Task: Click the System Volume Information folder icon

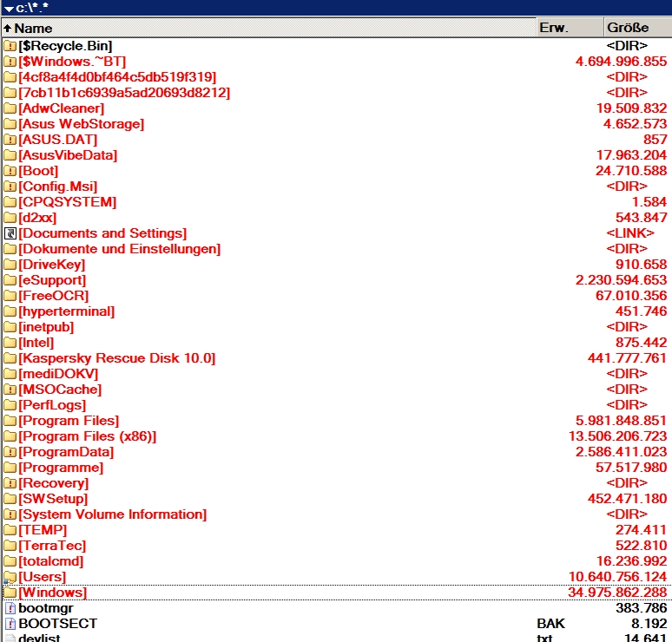Action: tap(10, 514)
